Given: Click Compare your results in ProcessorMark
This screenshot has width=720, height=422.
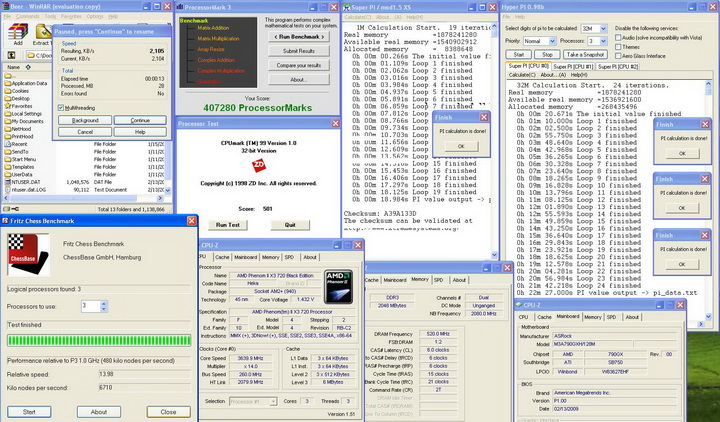Looking at the screenshot, I should (x=299, y=65).
